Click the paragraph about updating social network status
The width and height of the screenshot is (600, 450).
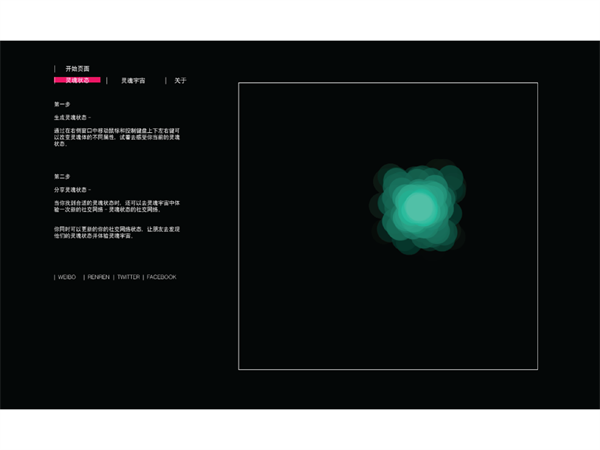[116, 232]
